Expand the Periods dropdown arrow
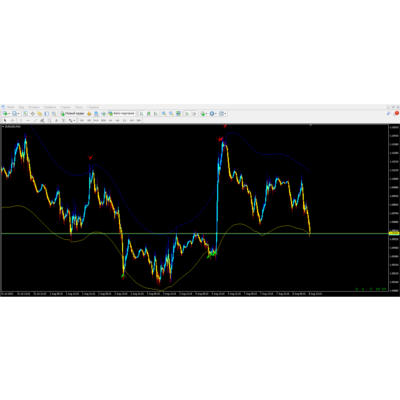400x400 pixels. pyautogui.click(x=216, y=114)
